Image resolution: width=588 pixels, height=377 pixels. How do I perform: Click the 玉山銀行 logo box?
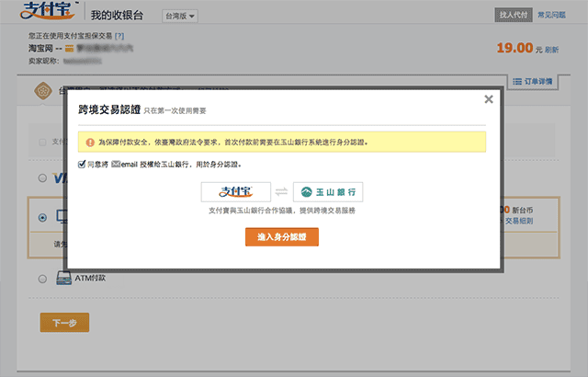[x=328, y=192]
